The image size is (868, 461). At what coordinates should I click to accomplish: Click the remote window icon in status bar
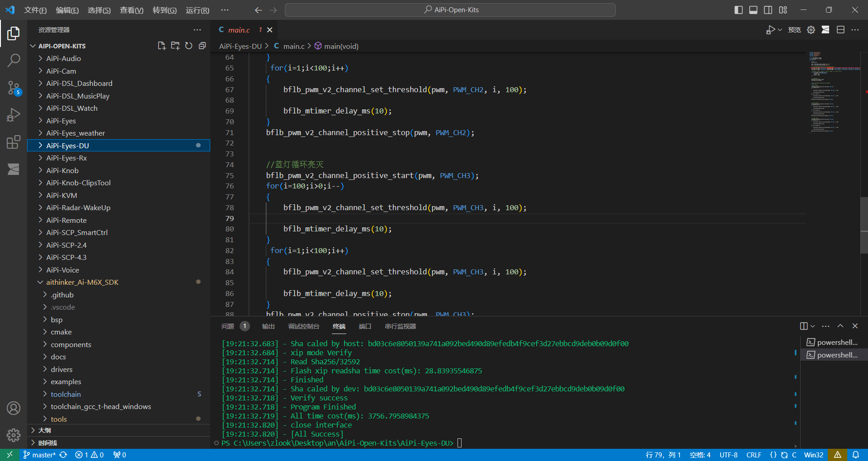point(9,455)
